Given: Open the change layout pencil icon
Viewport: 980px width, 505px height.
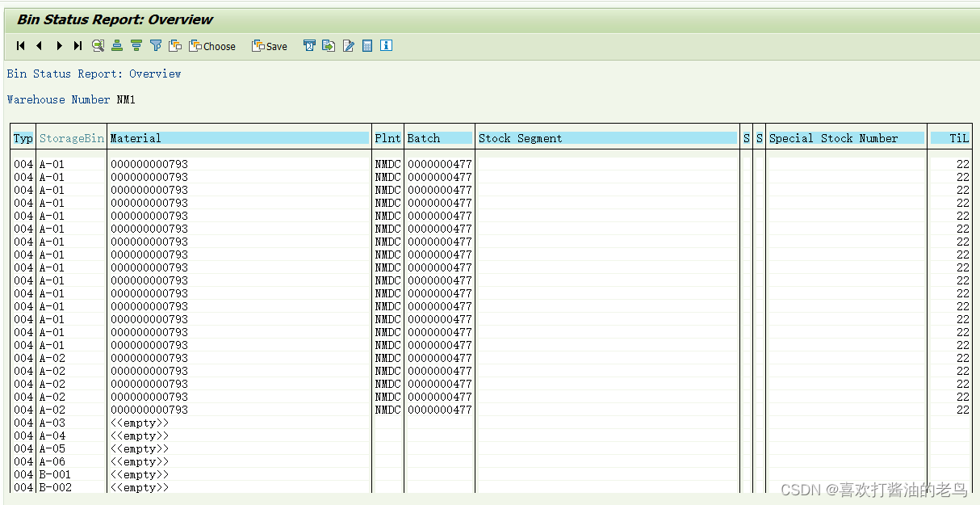Looking at the screenshot, I should pyautogui.click(x=348, y=46).
